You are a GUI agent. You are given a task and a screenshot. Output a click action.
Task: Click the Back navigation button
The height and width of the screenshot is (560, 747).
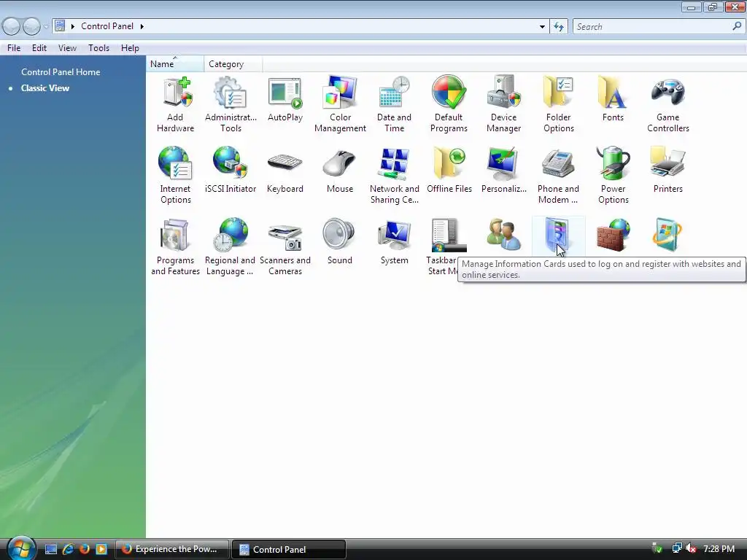[12, 26]
